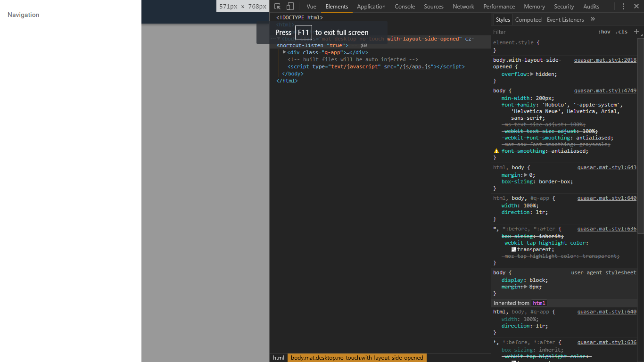Click the warning icon beside font-smoothing
The width and height of the screenshot is (644, 362).
coord(496,151)
